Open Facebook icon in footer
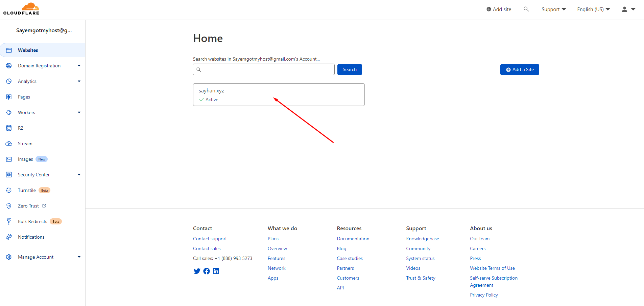Screen dimensions: 644x306 [x=207, y=271]
